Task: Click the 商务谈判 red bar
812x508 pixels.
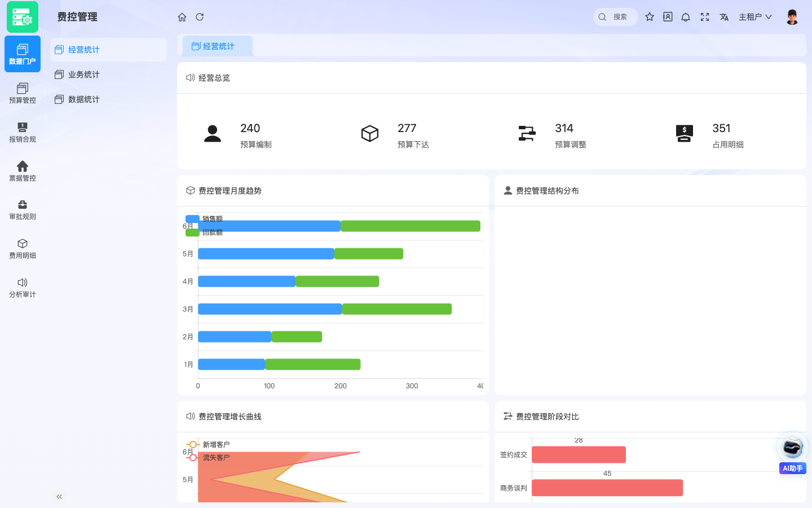Action: [607, 488]
